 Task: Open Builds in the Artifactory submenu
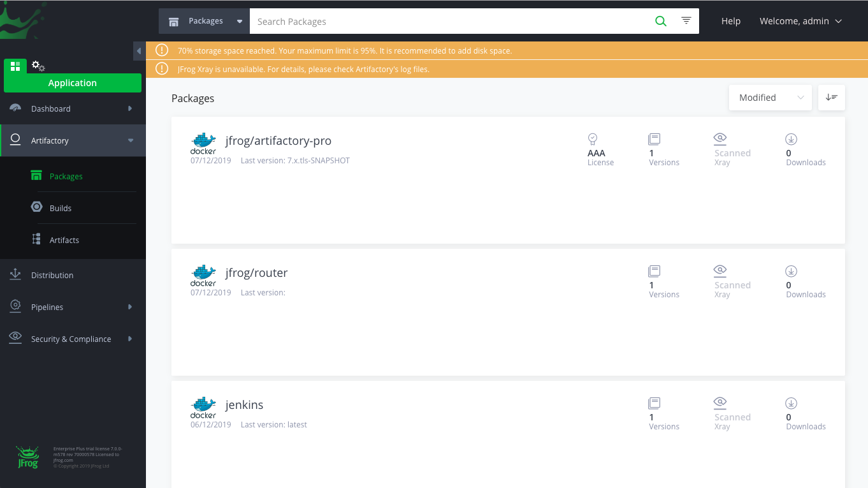point(61,209)
